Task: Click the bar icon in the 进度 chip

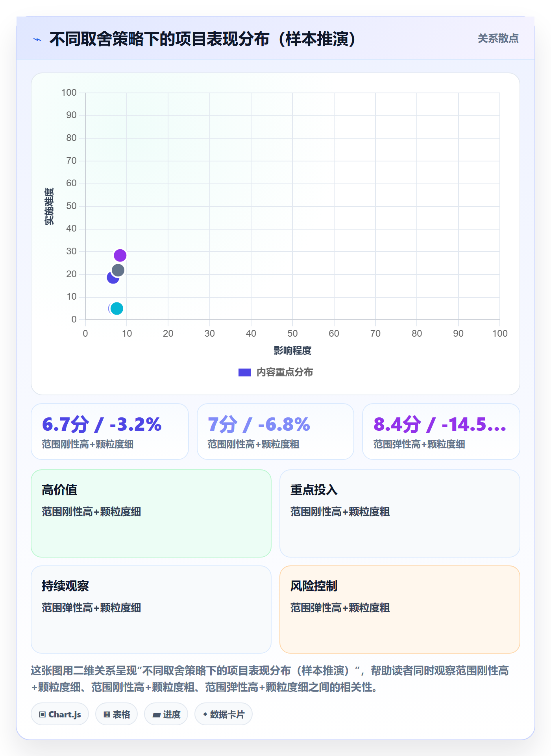Action: pyautogui.click(x=156, y=715)
